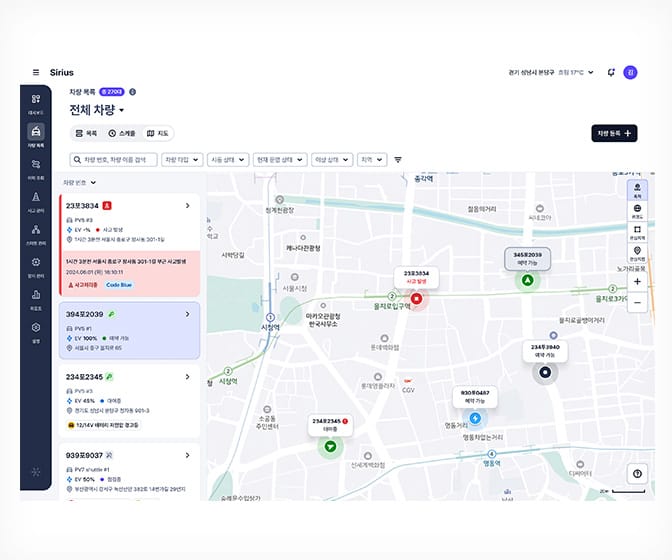Open the 대시보드 dashboard sidebar icon
672x560 pixels.
click(x=36, y=101)
